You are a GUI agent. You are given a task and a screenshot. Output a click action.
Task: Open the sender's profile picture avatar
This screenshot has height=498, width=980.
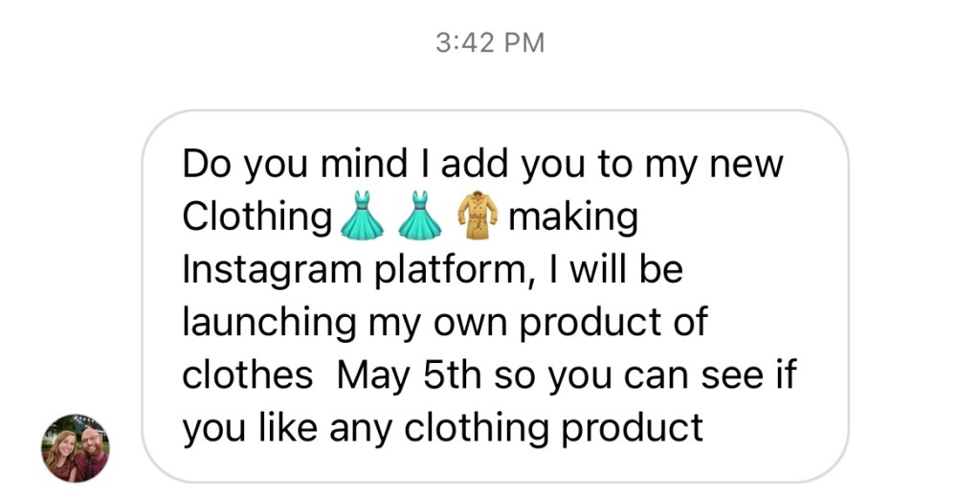(x=76, y=447)
